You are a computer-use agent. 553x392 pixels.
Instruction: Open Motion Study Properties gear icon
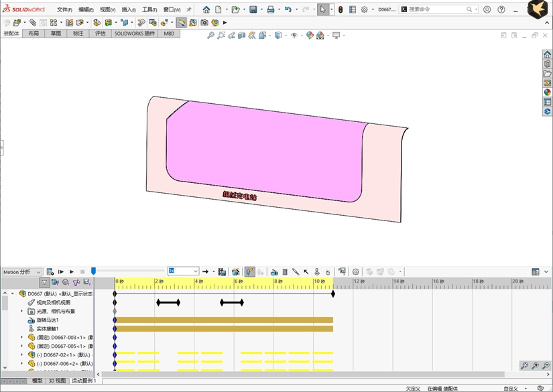tap(355, 272)
